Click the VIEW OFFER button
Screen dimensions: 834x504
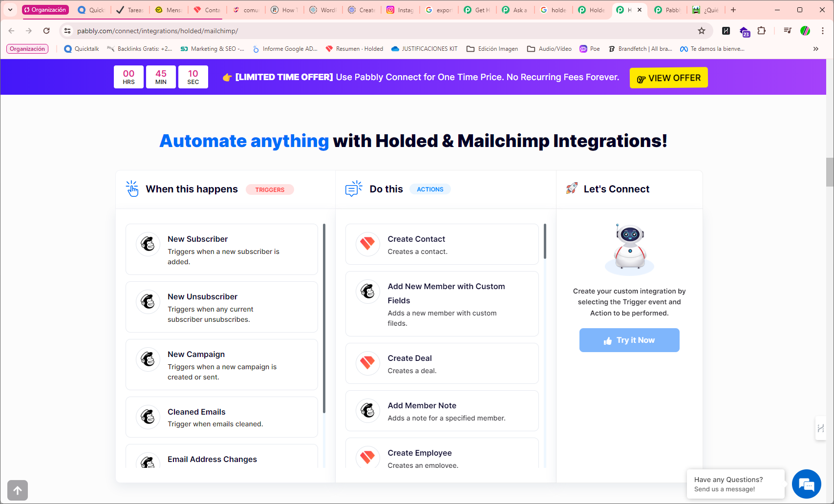tap(668, 78)
